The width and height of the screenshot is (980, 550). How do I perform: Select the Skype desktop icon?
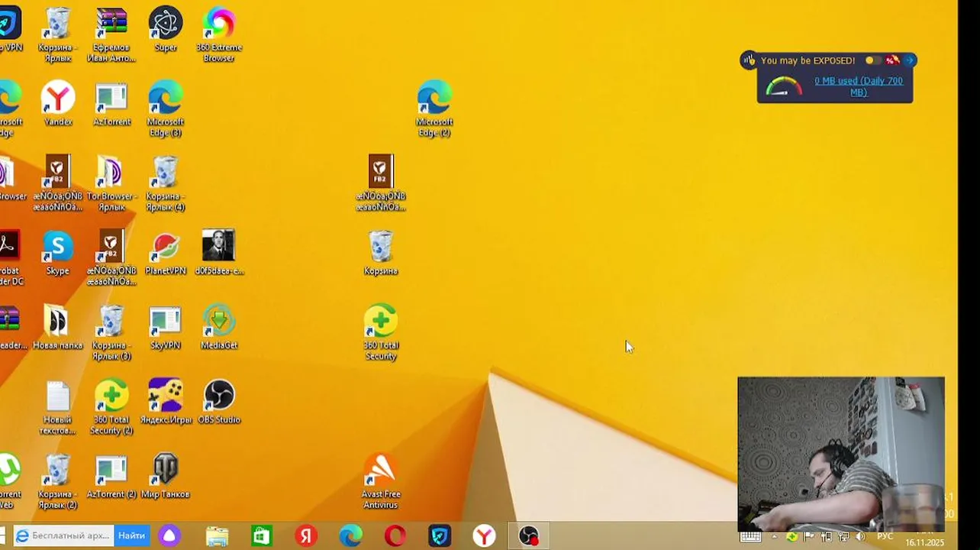coord(58,252)
